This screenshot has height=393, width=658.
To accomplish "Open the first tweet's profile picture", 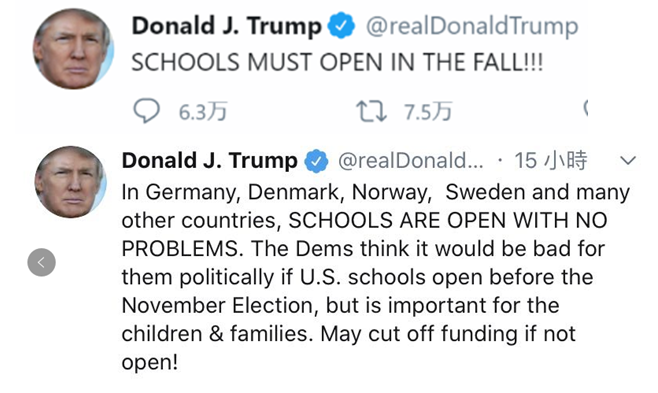I will click(x=73, y=49).
